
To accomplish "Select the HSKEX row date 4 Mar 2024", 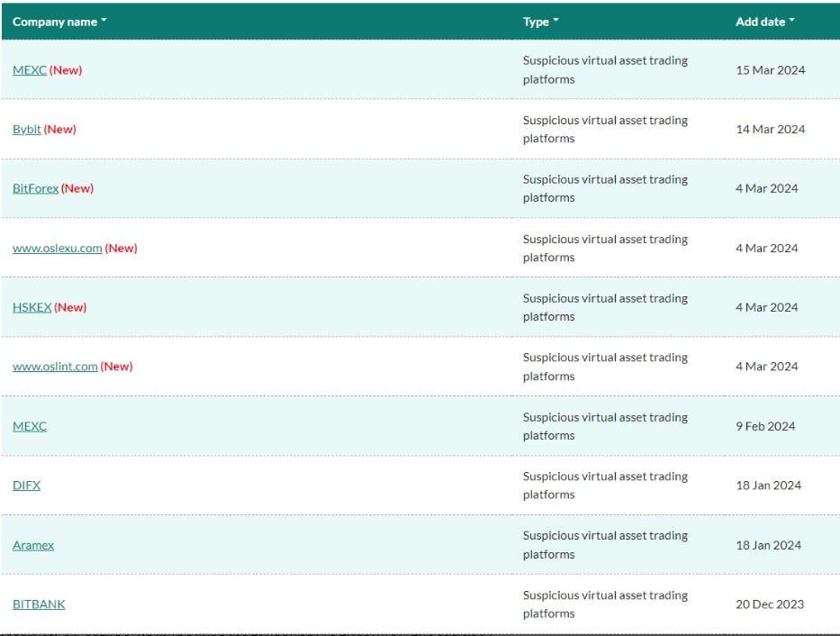I will point(766,307).
